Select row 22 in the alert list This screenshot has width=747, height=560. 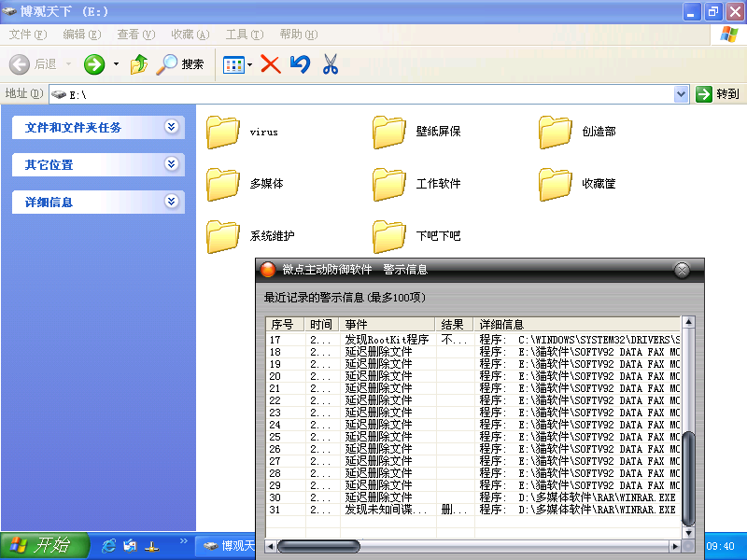click(473, 400)
